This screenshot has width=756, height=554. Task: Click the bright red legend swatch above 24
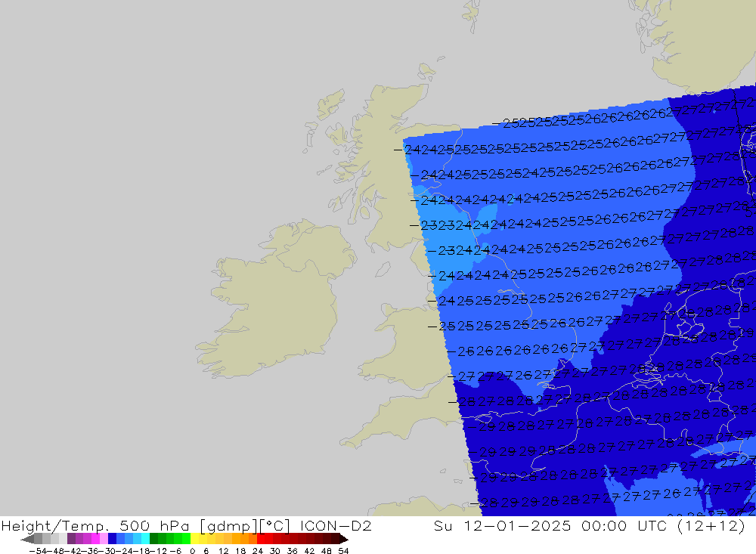coord(261,539)
